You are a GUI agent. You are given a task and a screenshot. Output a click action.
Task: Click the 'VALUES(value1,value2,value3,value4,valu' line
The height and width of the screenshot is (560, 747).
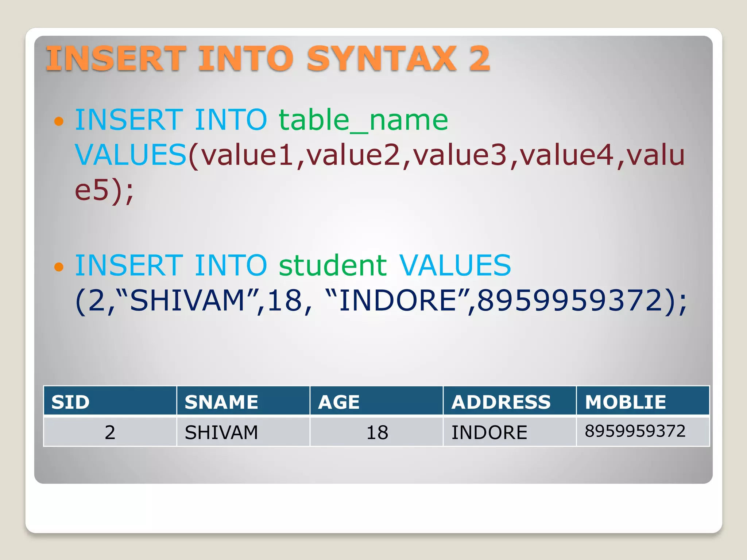tap(380, 155)
